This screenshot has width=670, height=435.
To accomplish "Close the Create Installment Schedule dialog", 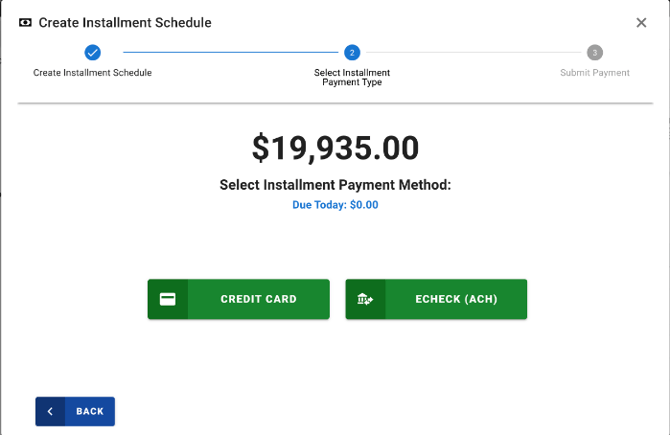I will pos(641,23).
